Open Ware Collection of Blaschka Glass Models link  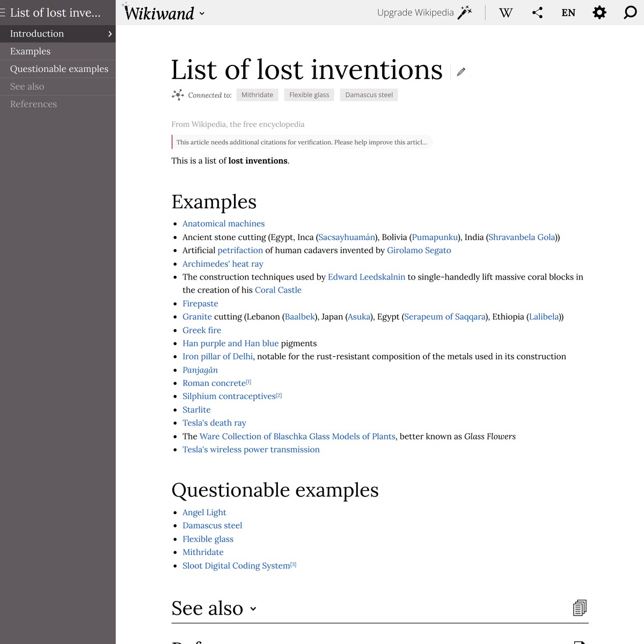tap(297, 437)
